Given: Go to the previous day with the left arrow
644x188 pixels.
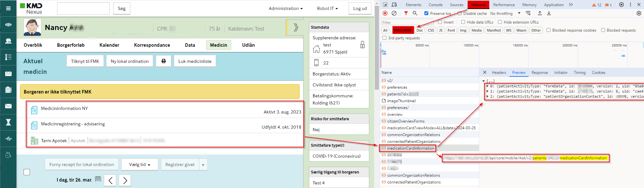Looking at the screenshot, I should 110,180.
